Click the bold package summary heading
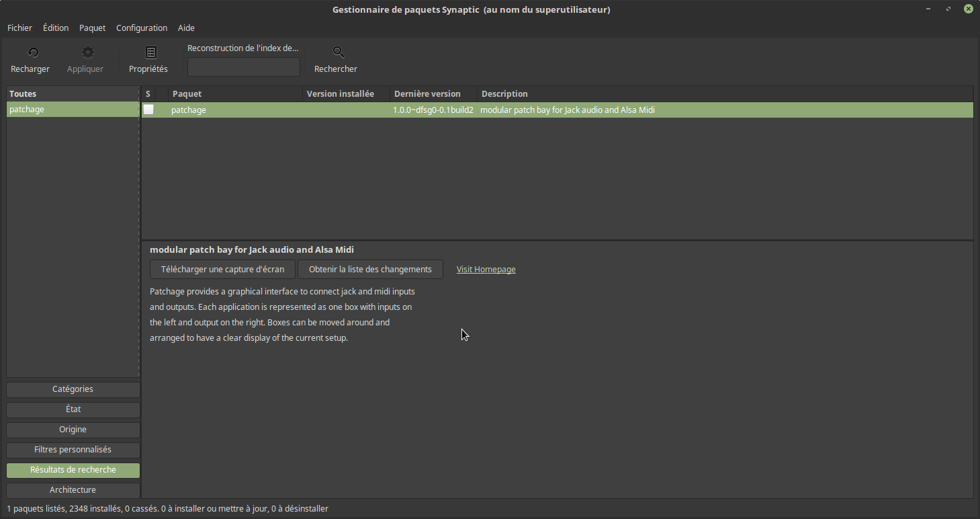The width and height of the screenshot is (980, 519). (x=252, y=249)
